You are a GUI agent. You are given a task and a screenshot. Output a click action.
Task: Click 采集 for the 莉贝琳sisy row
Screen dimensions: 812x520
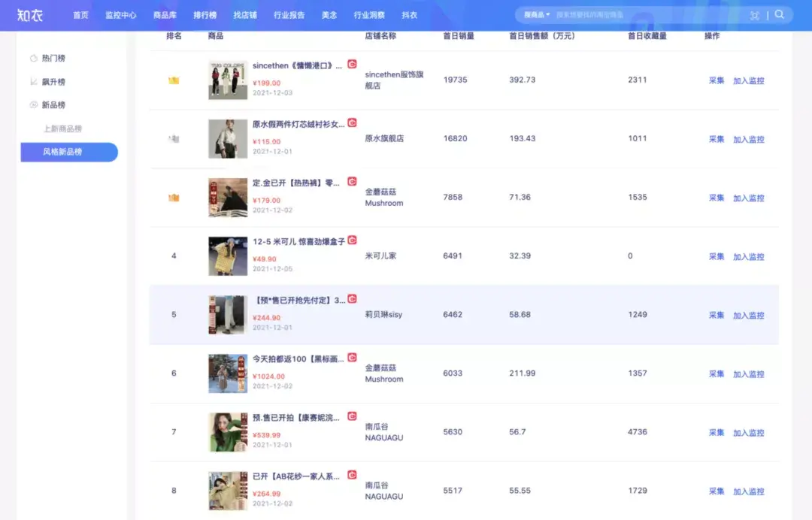717,315
